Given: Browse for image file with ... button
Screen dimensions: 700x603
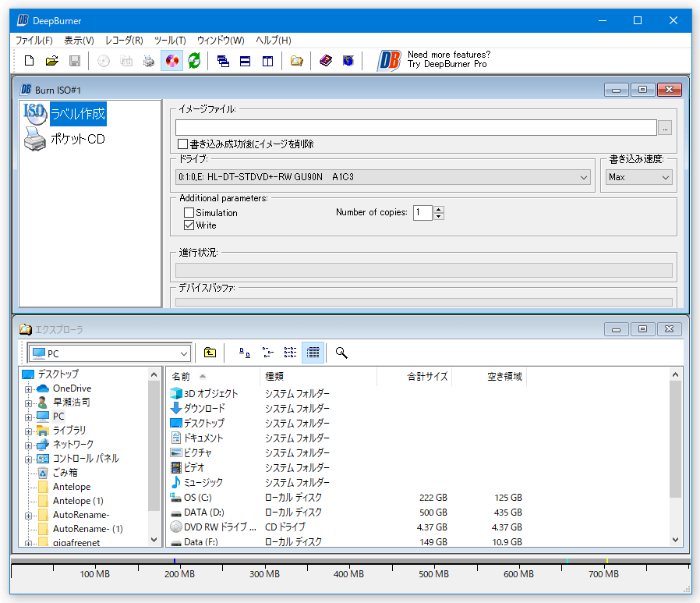Looking at the screenshot, I should point(665,128).
